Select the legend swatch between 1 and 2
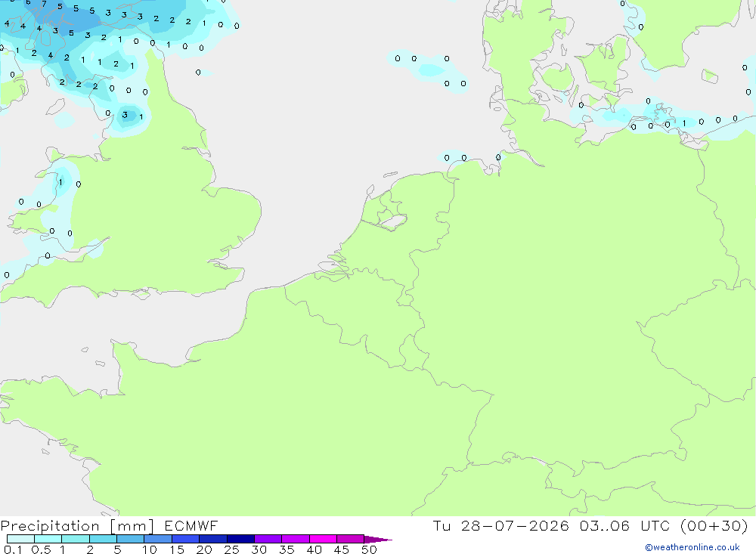Screen dimensions: 756x554 (x=75, y=539)
